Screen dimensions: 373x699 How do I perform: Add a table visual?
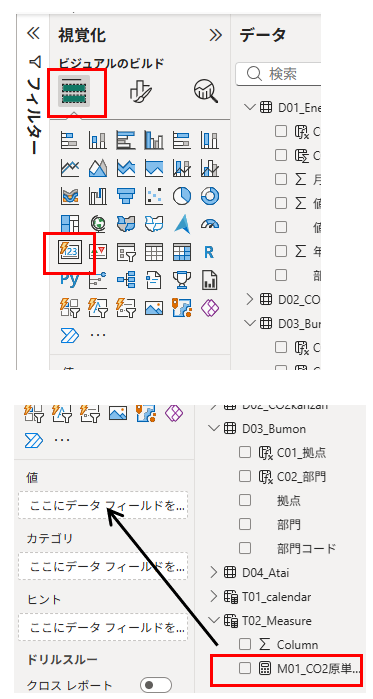[x=154, y=252]
